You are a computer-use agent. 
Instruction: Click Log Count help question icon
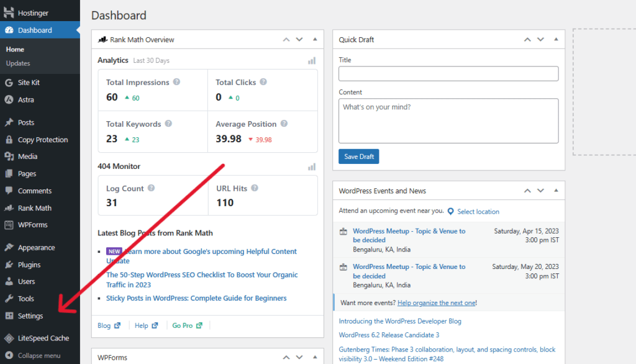tap(151, 188)
